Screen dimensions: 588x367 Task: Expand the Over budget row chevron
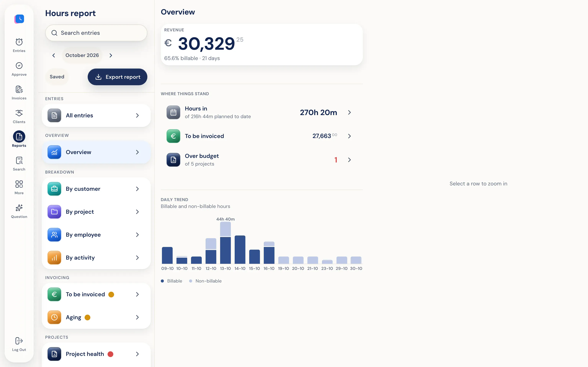tap(349, 160)
